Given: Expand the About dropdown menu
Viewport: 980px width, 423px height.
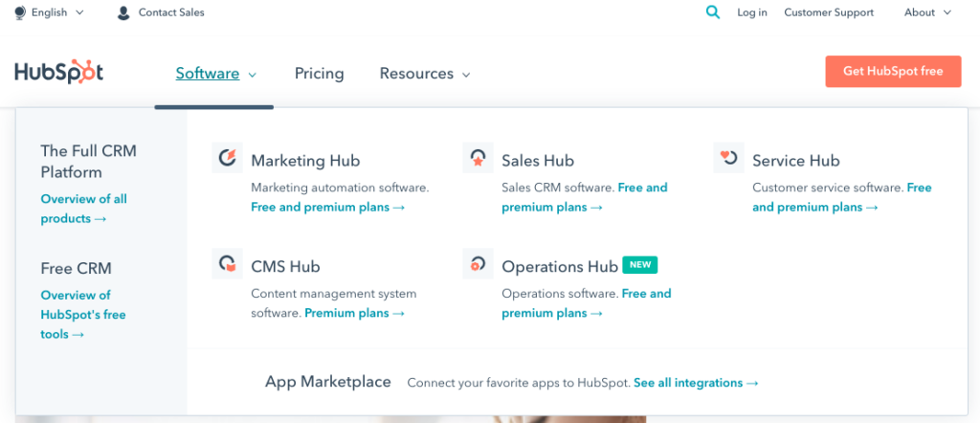Looking at the screenshot, I should [927, 12].
